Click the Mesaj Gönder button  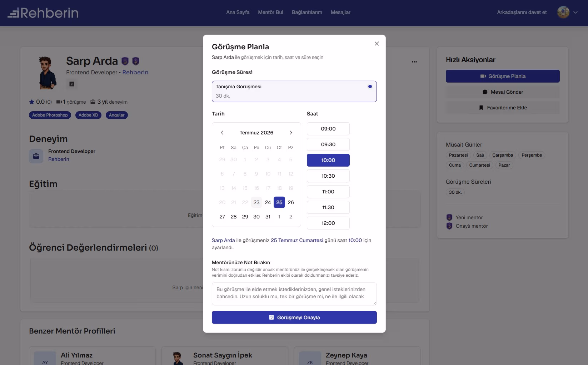pyautogui.click(x=503, y=92)
